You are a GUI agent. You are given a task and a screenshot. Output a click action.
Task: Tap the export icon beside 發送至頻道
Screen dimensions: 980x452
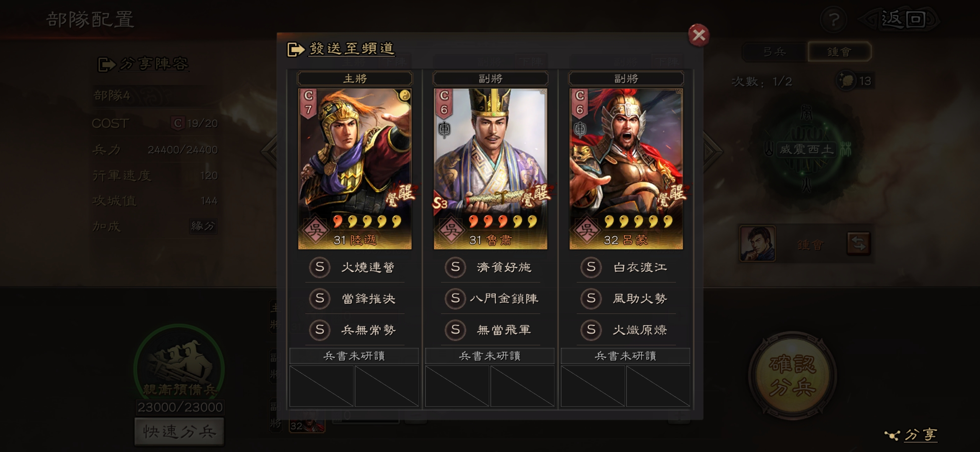pyautogui.click(x=296, y=49)
